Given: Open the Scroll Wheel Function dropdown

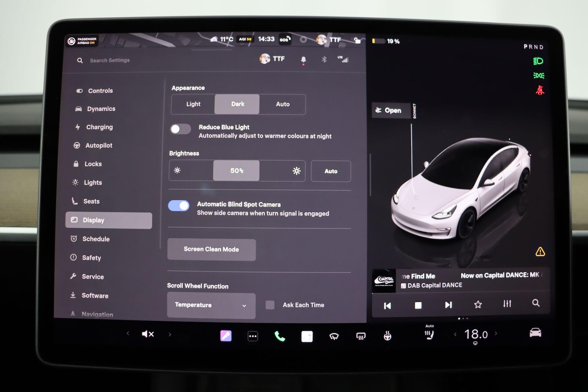Looking at the screenshot, I should point(211,305).
